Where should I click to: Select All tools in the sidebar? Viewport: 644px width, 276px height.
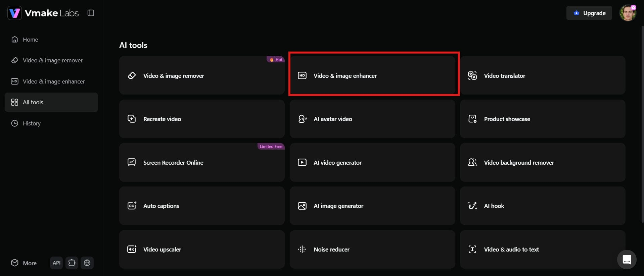[51, 102]
